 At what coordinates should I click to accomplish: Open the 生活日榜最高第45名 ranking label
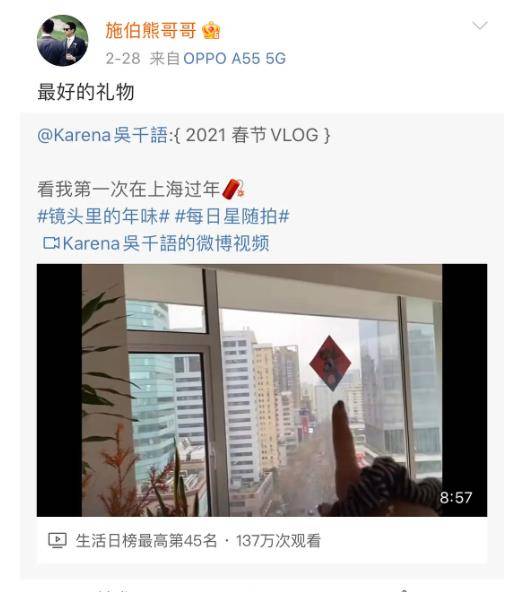pos(147,541)
